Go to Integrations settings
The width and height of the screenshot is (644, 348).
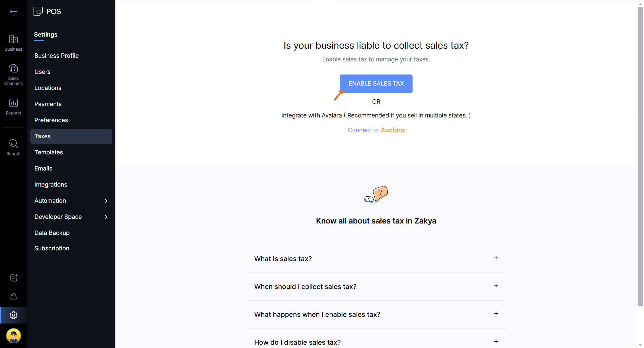[x=51, y=185]
